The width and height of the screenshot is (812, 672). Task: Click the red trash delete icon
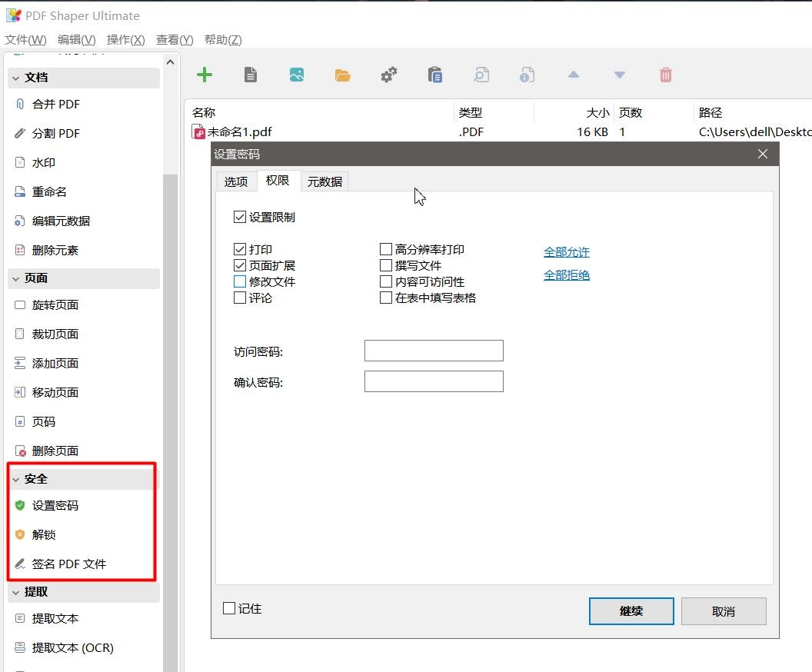pyautogui.click(x=666, y=75)
